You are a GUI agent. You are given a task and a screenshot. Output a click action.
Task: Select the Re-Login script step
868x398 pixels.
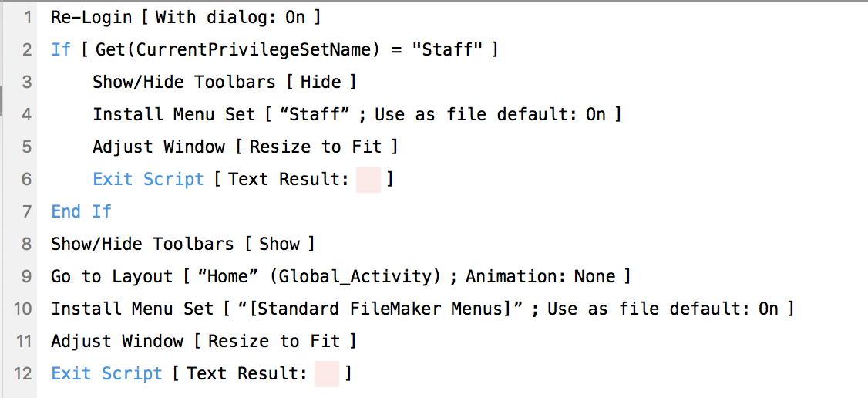(91, 17)
